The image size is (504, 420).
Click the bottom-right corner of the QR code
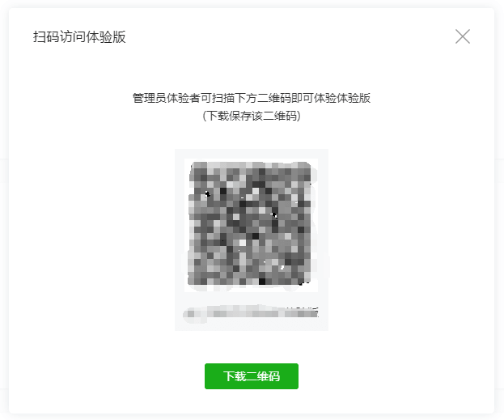[x=307, y=281]
